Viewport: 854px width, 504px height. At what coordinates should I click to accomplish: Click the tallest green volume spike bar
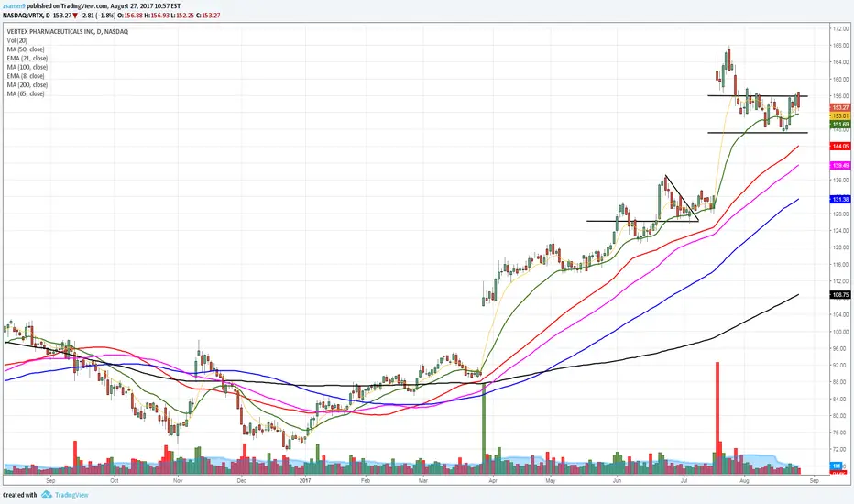[x=484, y=428]
